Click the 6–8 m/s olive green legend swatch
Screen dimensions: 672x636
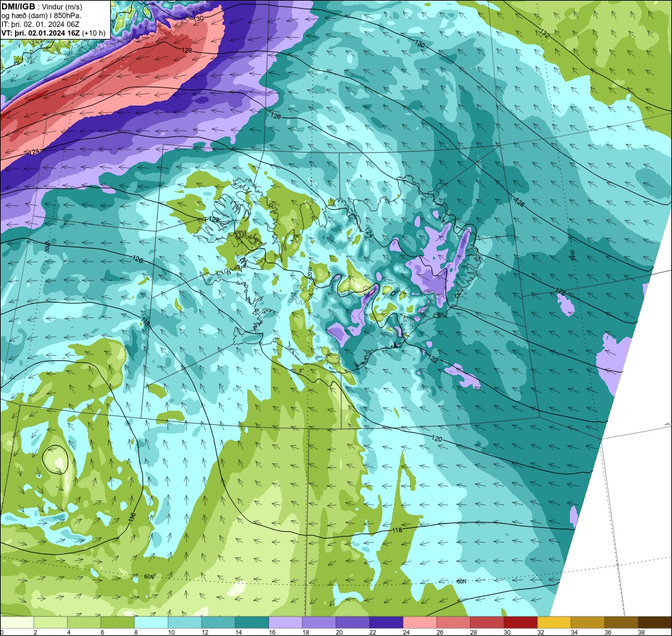[x=118, y=623]
